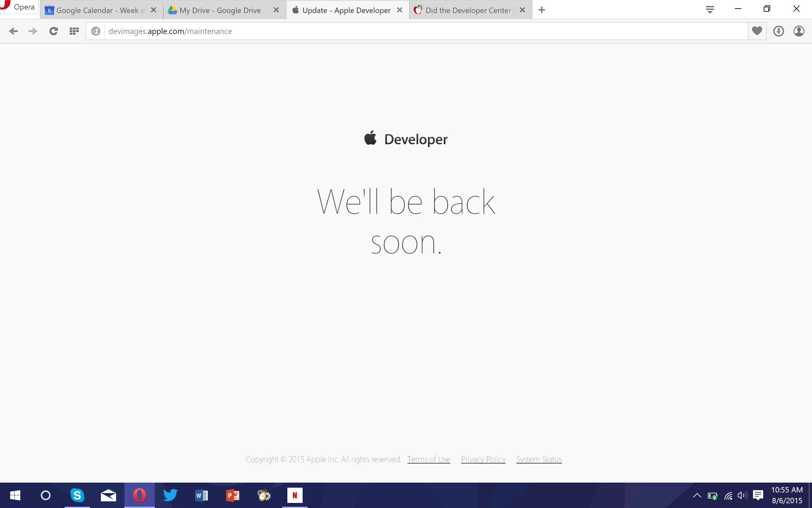The width and height of the screenshot is (812, 508).
Task: Open the volume control tray icon
Action: [742, 496]
